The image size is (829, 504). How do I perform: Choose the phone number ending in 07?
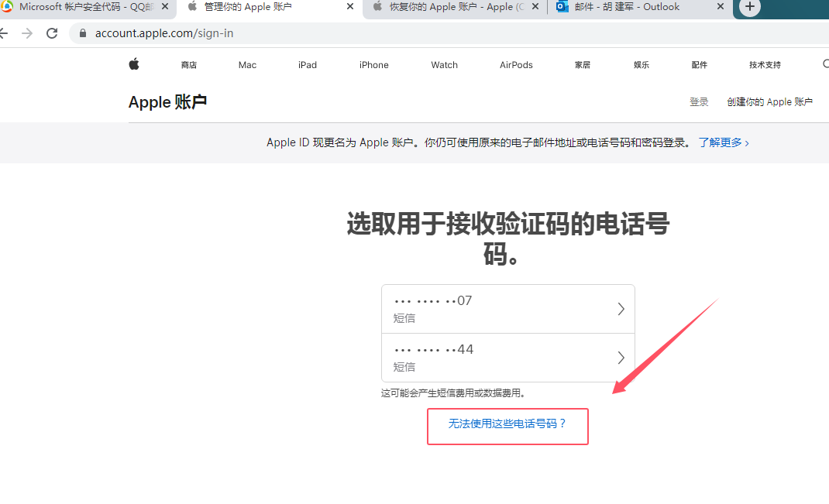(508, 309)
